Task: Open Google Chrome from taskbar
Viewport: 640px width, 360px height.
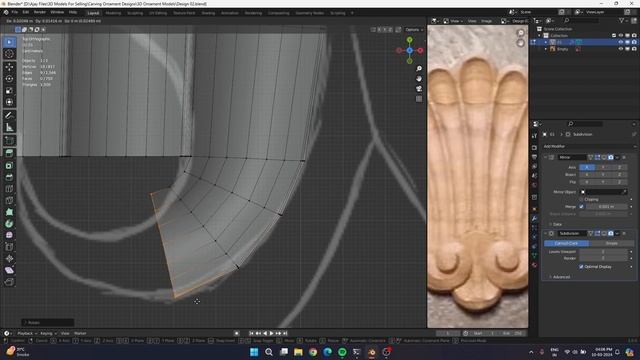Action: 313,352
